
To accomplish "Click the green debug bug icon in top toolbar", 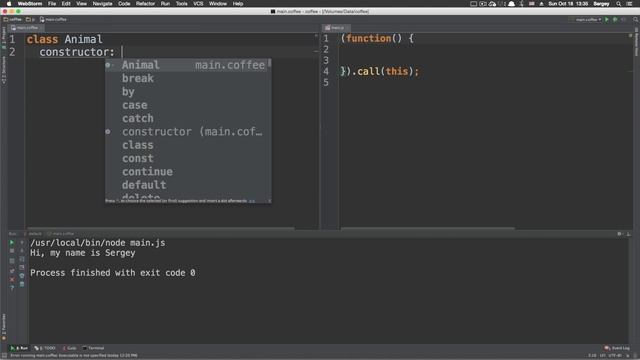I will [x=615, y=20].
